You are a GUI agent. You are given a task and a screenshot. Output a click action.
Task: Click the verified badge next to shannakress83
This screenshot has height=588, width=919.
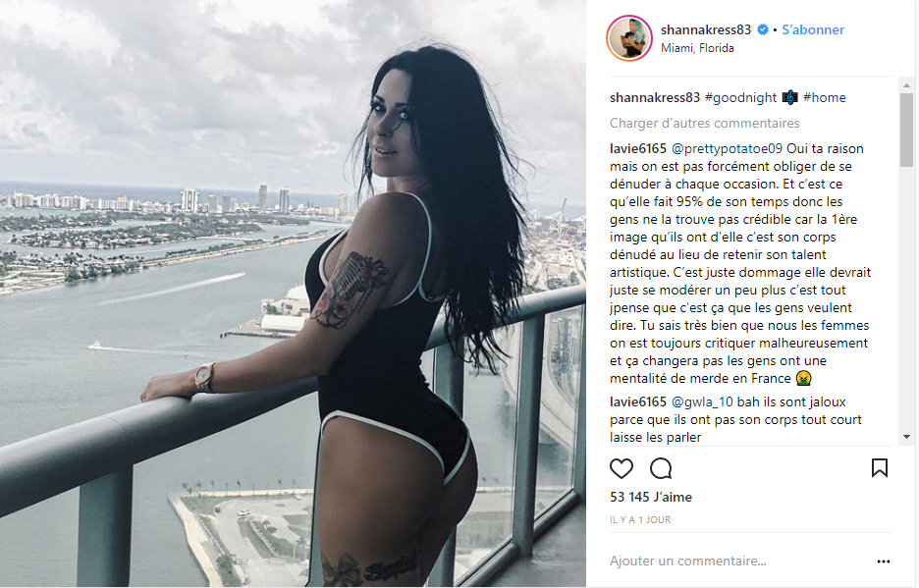[x=763, y=29]
